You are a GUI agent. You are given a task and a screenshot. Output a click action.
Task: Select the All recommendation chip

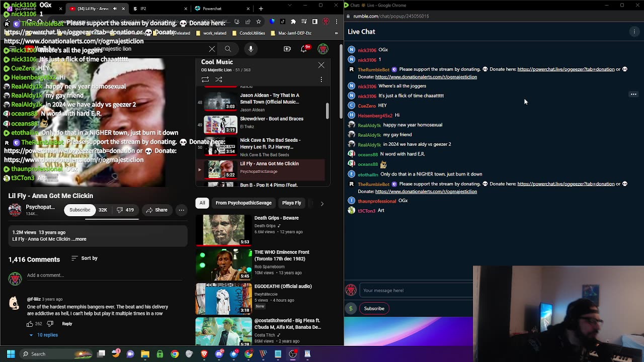coord(202,203)
